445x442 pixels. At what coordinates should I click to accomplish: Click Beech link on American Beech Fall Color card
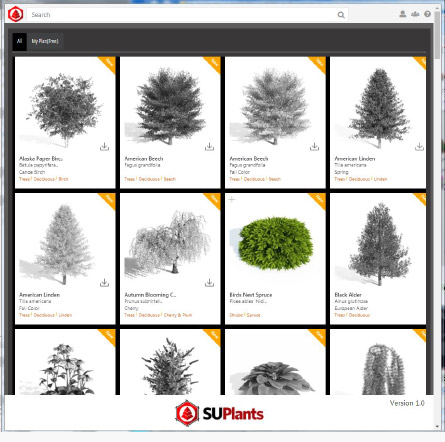[275, 179]
